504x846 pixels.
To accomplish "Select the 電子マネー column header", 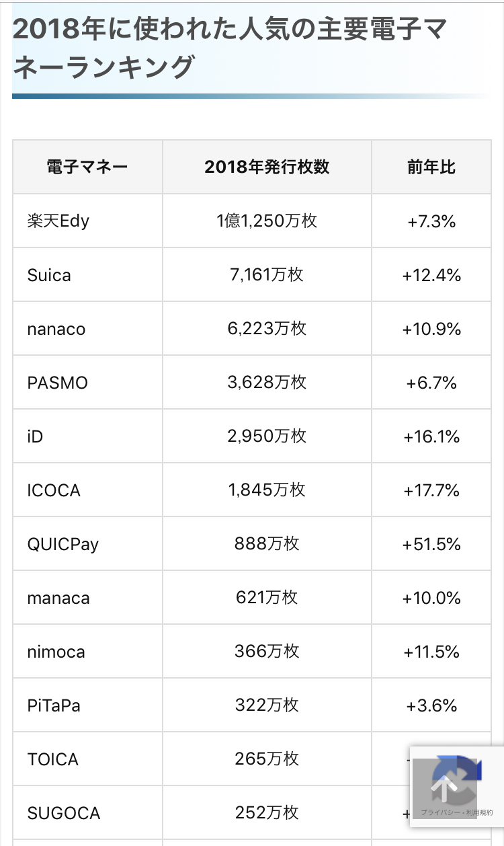I will [87, 167].
